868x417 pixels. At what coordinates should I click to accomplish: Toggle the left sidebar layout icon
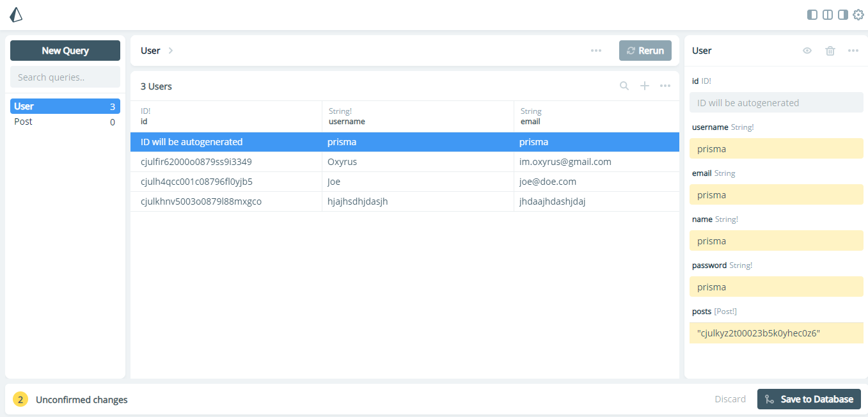[811, 13]
